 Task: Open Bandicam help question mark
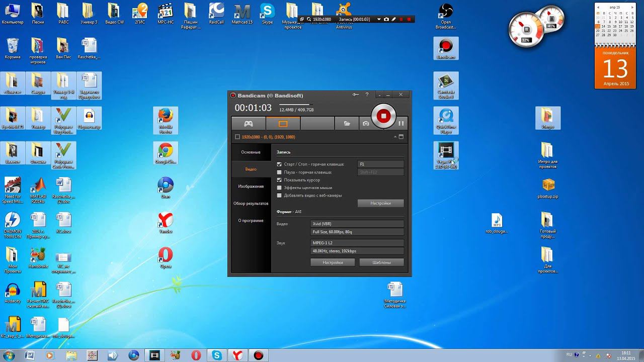click(367, 95)
